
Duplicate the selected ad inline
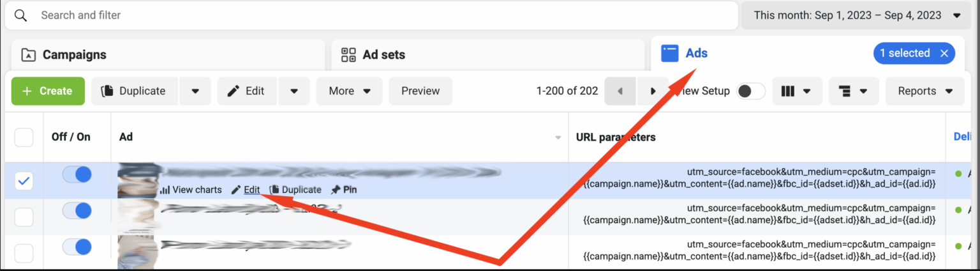(295, 190)
